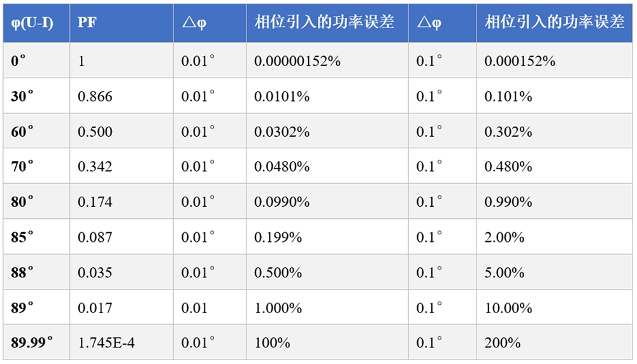The height and width of the screenshot is (364, 637).
Task: Select the 0.000152% power error cell
Action: pyautogui.click(x=520, y=61)
